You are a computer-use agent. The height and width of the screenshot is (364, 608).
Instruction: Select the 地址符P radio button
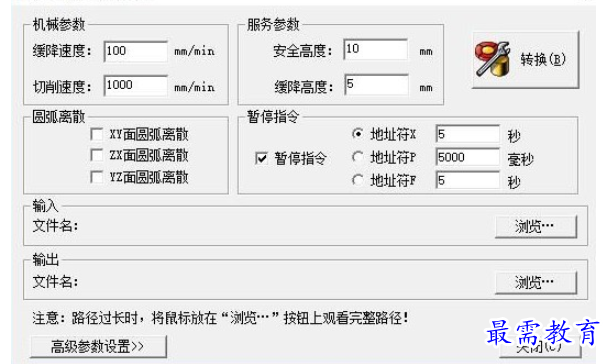pos(358,157)
